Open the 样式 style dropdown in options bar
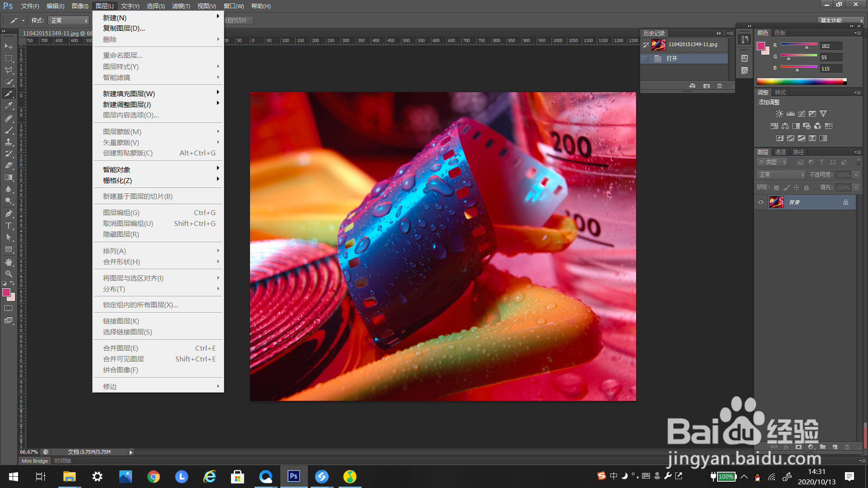The height and width of the screenshot is (488, 868). (x=69, y=21)
